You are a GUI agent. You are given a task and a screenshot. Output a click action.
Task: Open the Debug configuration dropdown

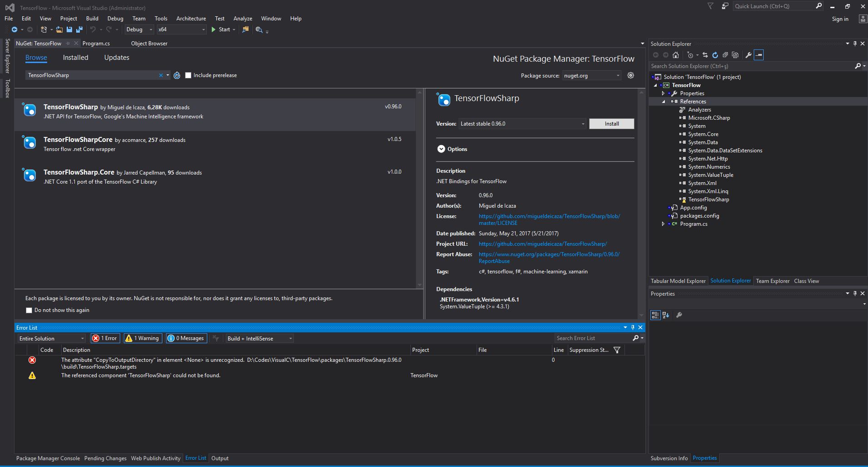[139, 29]
